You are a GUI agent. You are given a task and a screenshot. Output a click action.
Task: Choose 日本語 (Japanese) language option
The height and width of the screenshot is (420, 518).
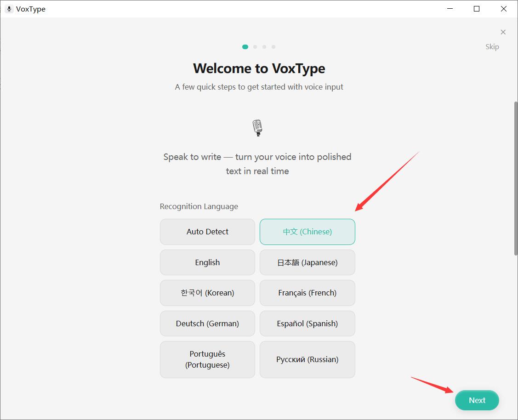pyautogui.click(x=307, y=262)
